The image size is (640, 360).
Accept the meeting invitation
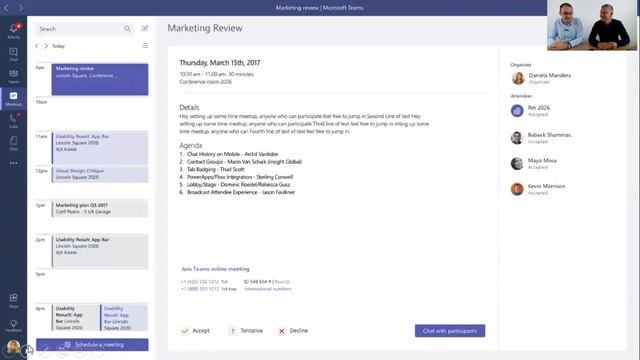click(x=196, y=331)
